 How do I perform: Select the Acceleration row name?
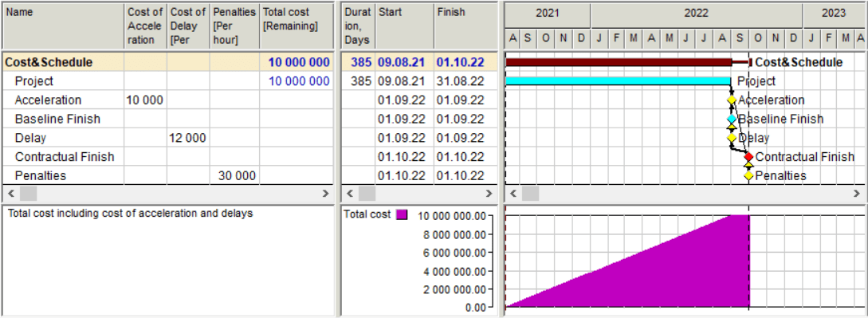pyautogui.click(x=48, y=100)
